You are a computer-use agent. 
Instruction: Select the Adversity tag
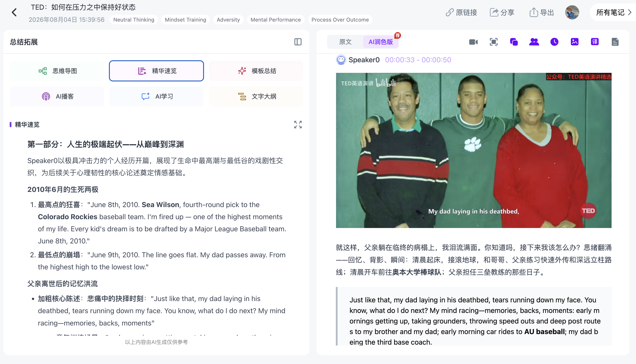(228, 20)
